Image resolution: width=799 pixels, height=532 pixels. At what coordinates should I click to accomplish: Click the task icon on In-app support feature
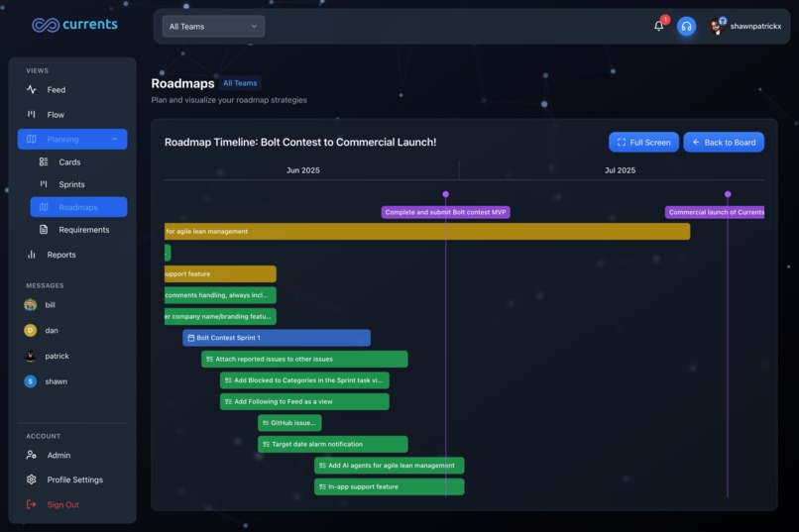[322, 487]
